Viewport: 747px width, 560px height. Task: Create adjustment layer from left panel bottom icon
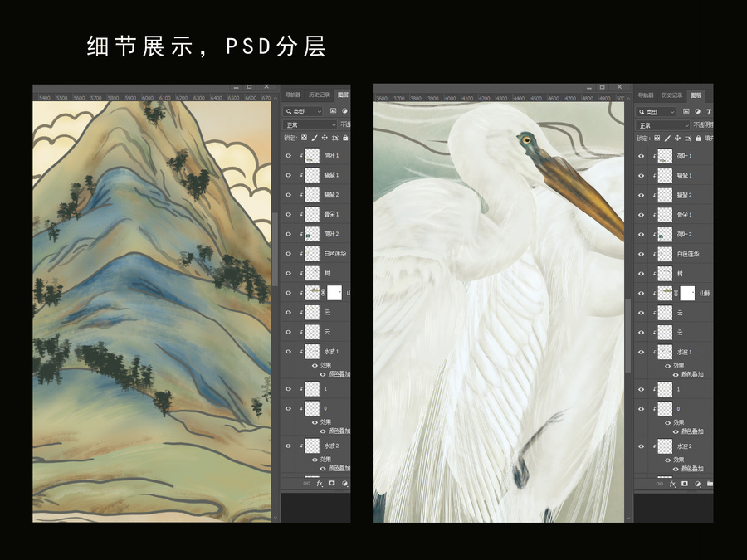click(x=344, y=484)
